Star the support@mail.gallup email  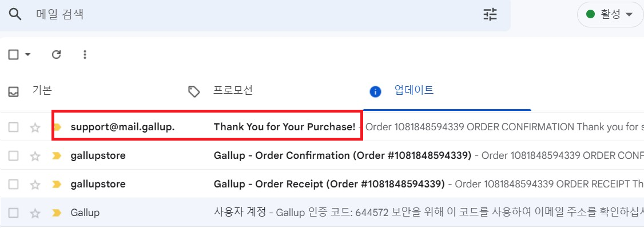point(35,127)
